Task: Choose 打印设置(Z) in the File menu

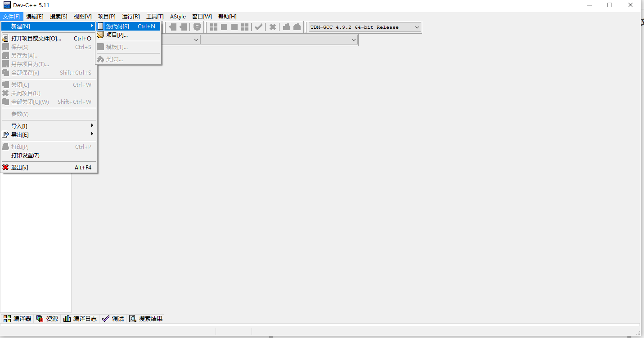Action: (49, 156)
